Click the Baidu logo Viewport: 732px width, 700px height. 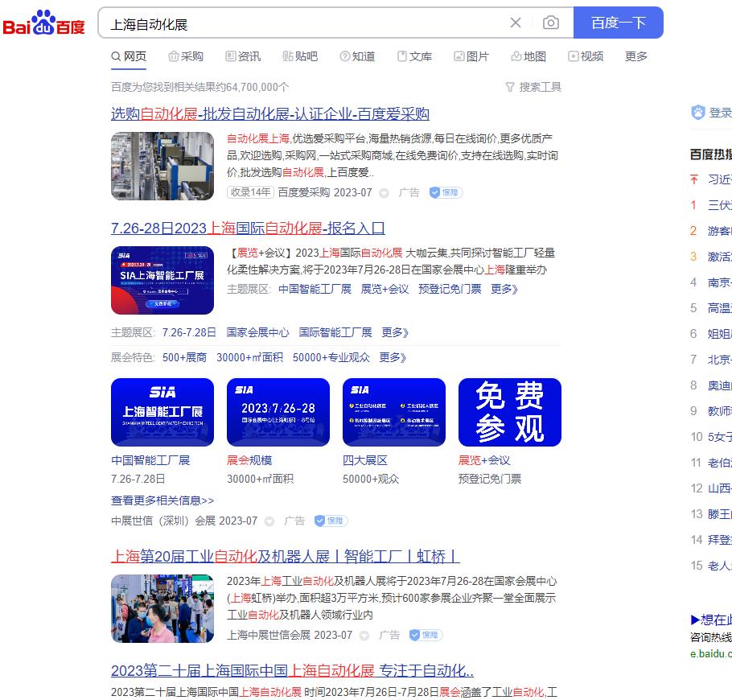(x=44, y=23)
